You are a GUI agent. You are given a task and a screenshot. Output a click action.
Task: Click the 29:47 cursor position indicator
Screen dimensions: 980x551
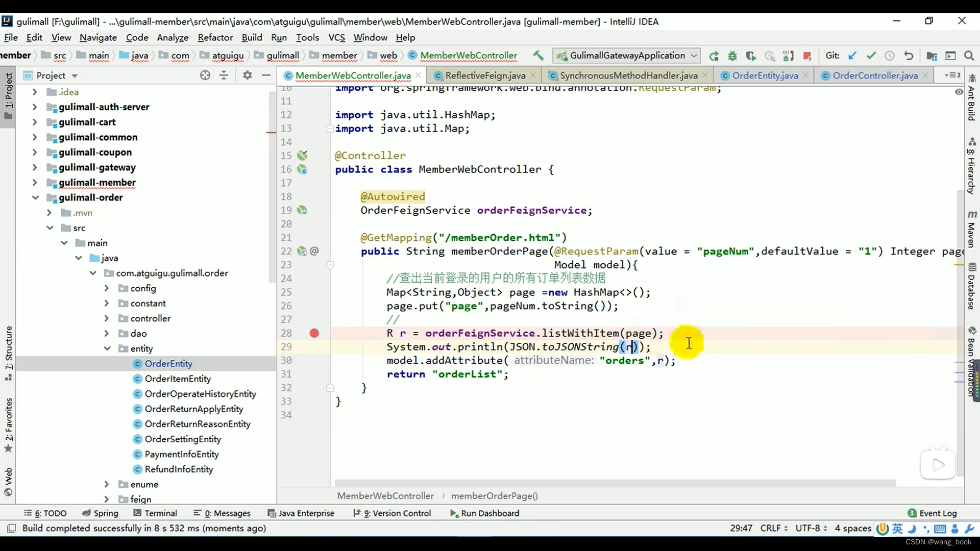741,529
